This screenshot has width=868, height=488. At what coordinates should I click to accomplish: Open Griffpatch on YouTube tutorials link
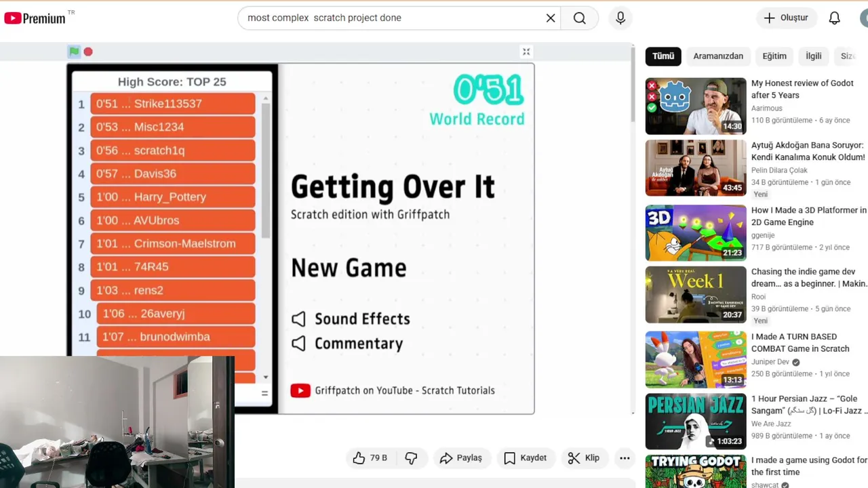coord(393,390)
